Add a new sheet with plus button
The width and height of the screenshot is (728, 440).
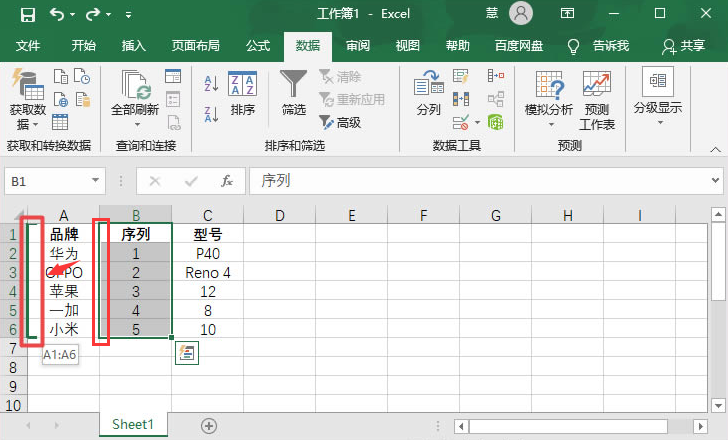(208, 426)
